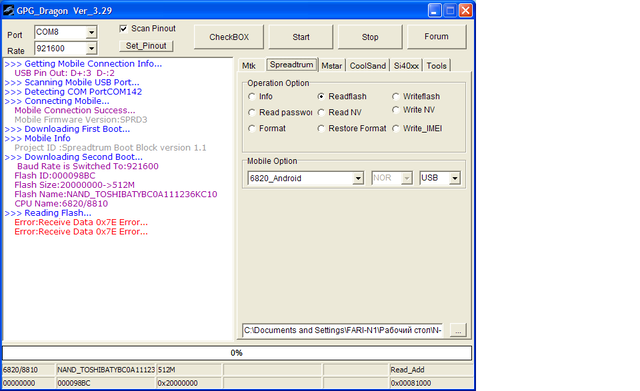Viewport: 640px width, 391px height.
Task: Expand the 6820_Android model dropdown
Action: [x=358, y=178]
